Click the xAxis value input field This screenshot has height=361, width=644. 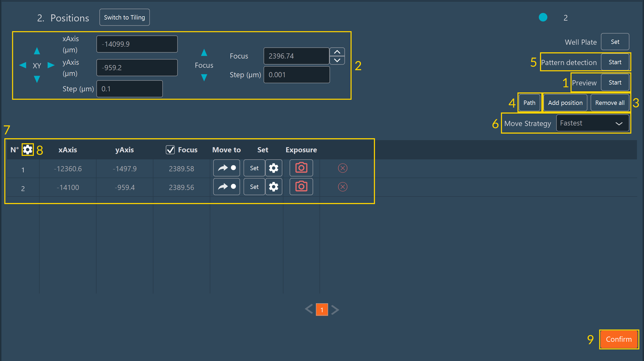coord(137,44)
